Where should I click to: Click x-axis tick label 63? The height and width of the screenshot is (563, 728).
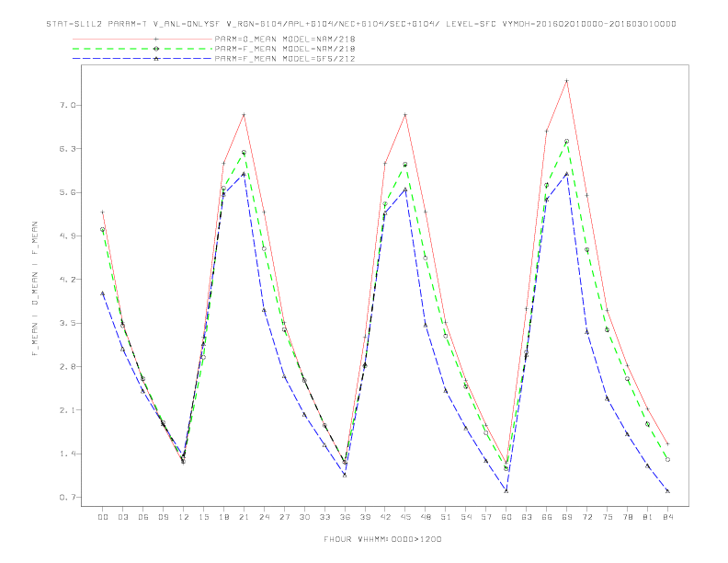point(527,517)
